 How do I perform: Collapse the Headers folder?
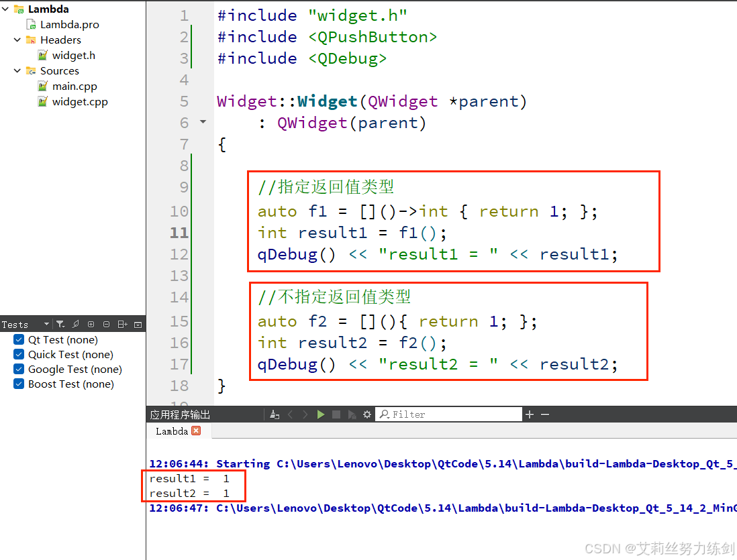[x=17, y=40]
